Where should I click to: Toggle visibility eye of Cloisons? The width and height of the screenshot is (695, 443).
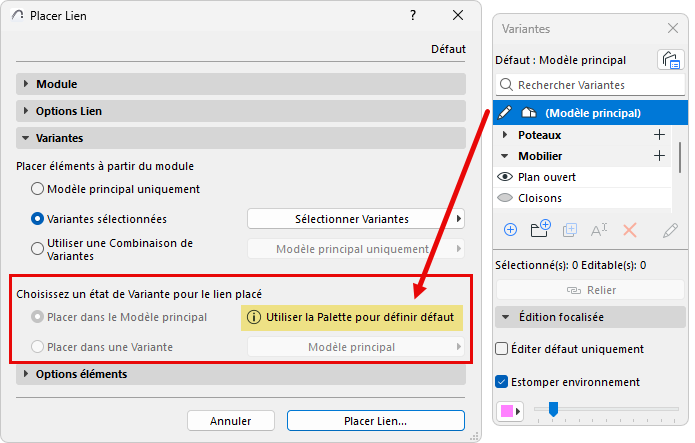505,198
